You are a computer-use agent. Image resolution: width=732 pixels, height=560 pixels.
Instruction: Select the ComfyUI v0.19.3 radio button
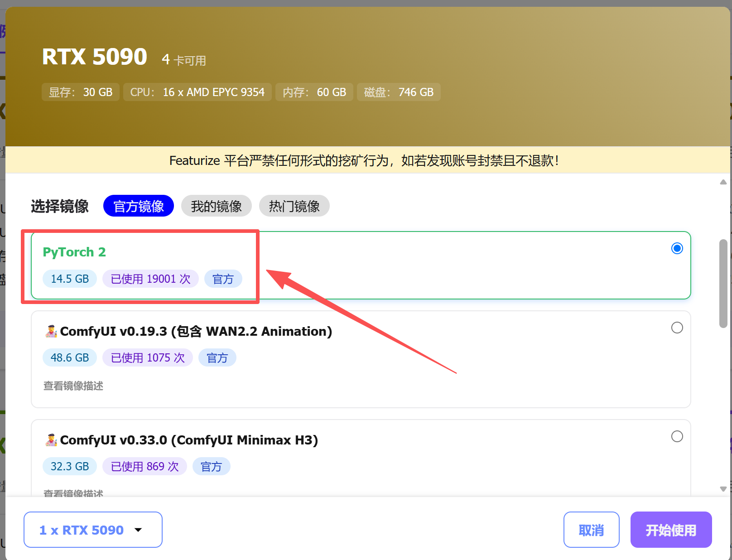[x=677, y=328]
